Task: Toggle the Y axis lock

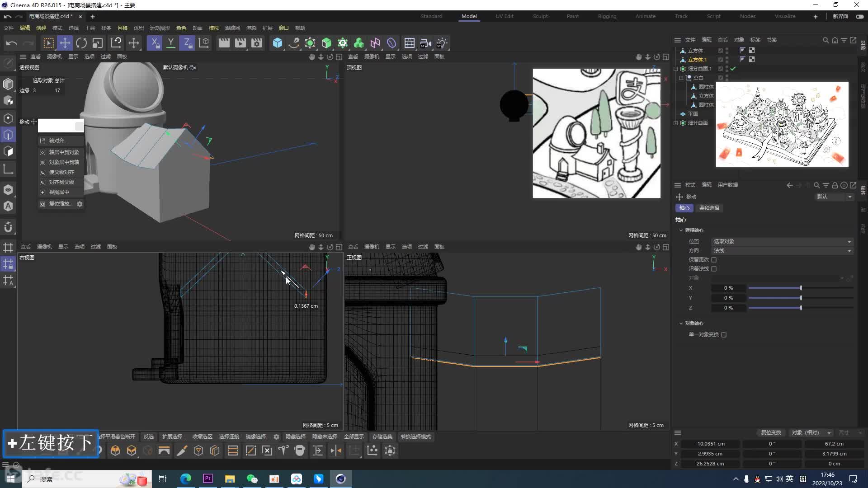Action: click(x=171, y=43)
